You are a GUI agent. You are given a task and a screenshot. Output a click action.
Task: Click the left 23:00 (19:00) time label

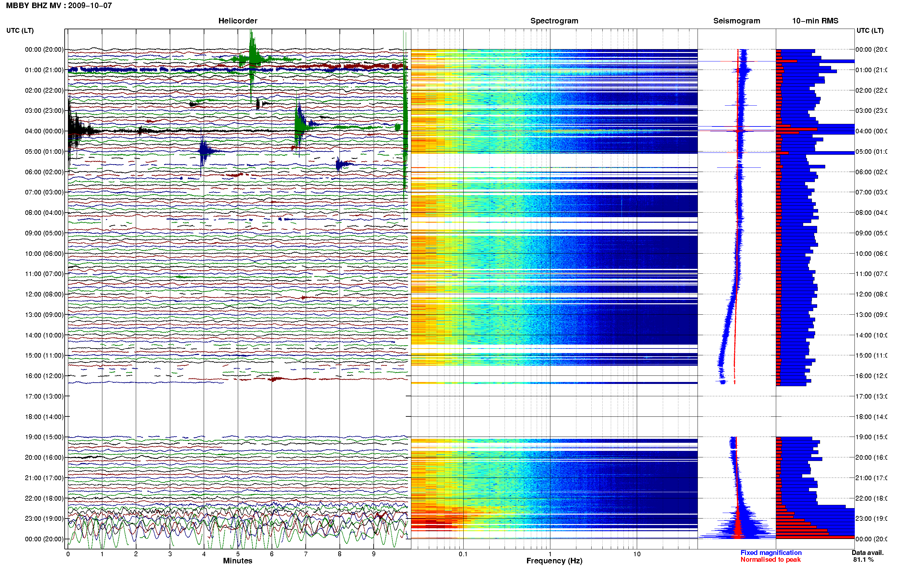click(x=44, y=519)
